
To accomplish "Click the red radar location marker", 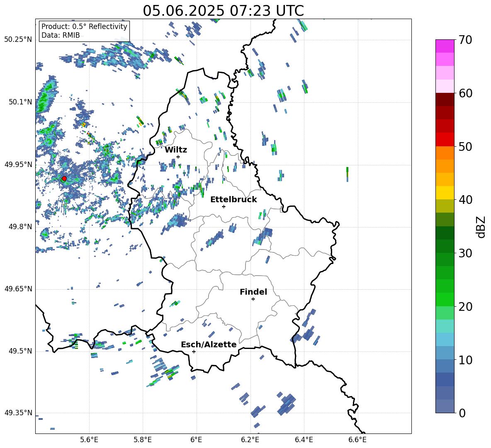I will click(64, 178).
